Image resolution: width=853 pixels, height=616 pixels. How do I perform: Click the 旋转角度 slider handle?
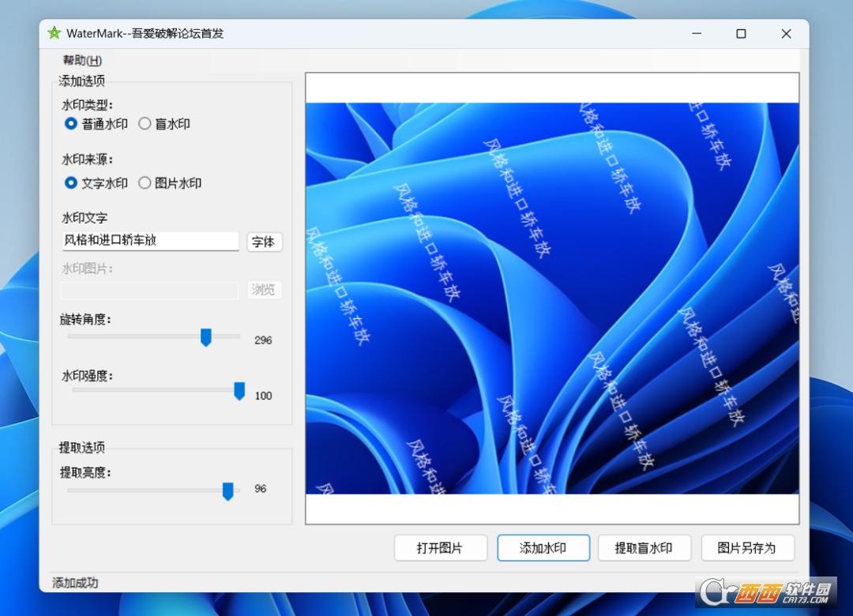click(x=205, y=337)
